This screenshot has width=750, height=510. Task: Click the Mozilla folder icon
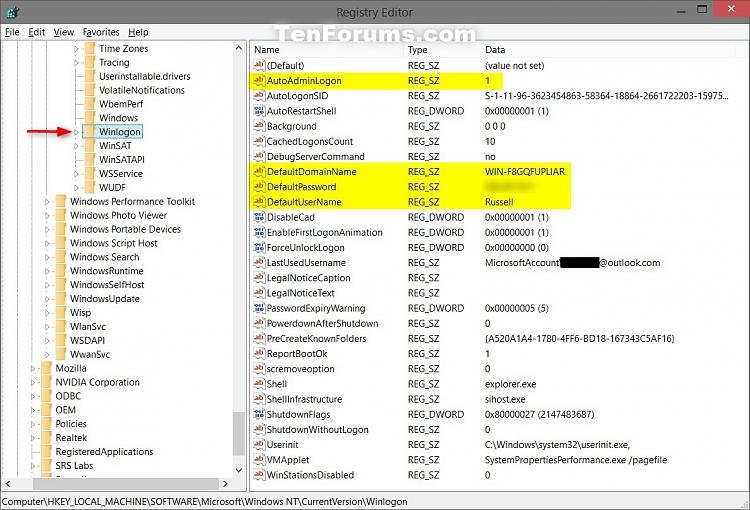[x=46, y=368]
